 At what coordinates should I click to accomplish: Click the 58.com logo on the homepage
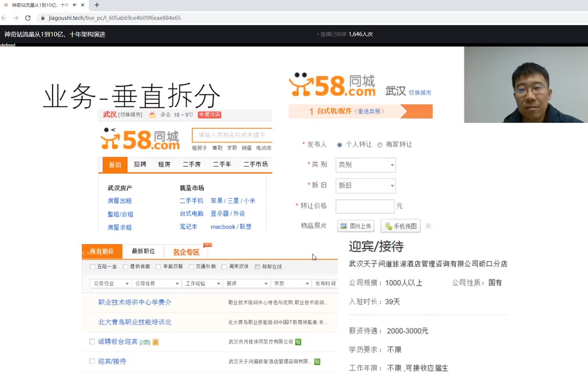click(140, 139)
